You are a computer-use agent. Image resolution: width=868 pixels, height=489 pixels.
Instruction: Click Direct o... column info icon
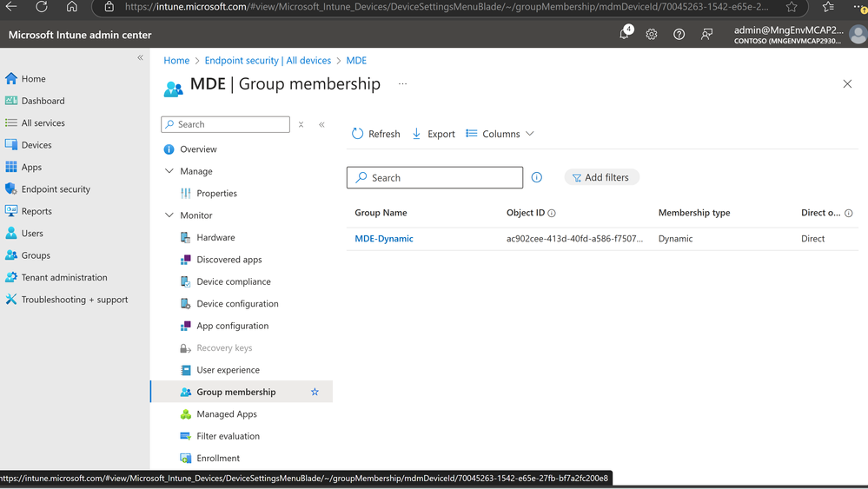(848, 214)
